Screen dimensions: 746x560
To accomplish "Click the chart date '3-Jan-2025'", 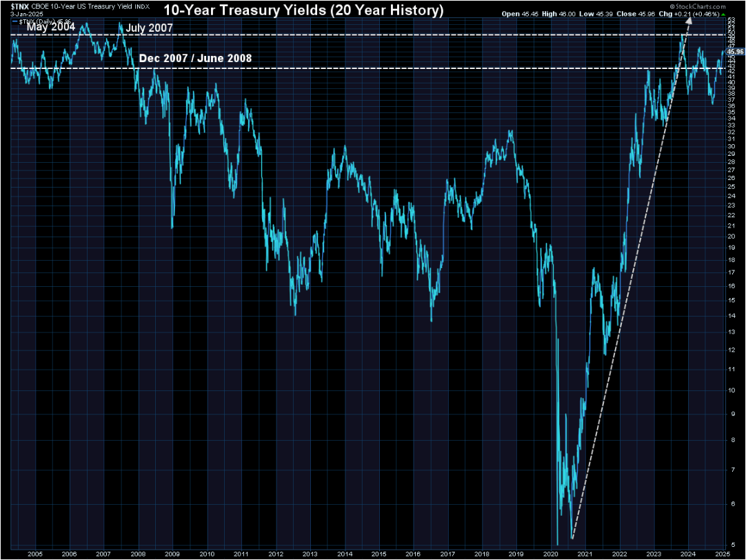I will (27, 14).
